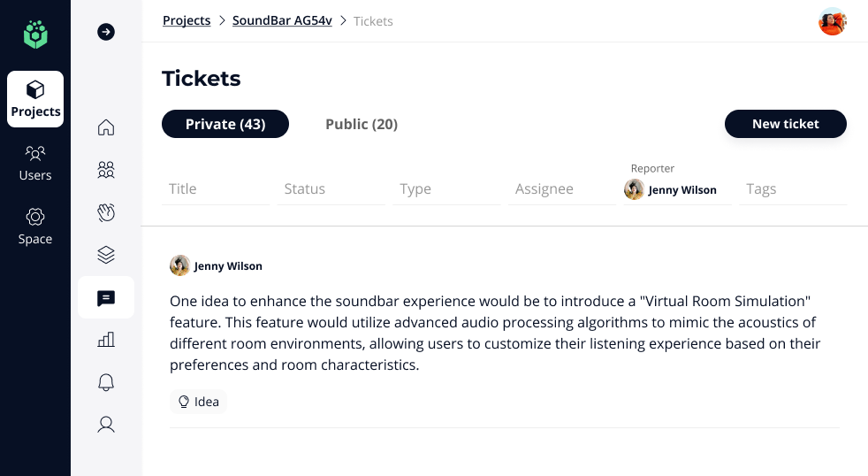Click the Title filter field
868x476 pixels.
(216, 189)
